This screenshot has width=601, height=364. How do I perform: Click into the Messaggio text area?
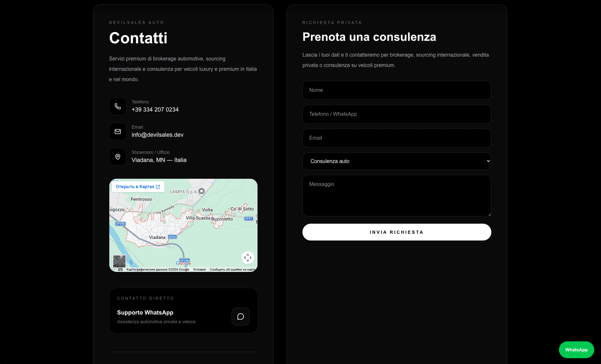click(397, 196)
